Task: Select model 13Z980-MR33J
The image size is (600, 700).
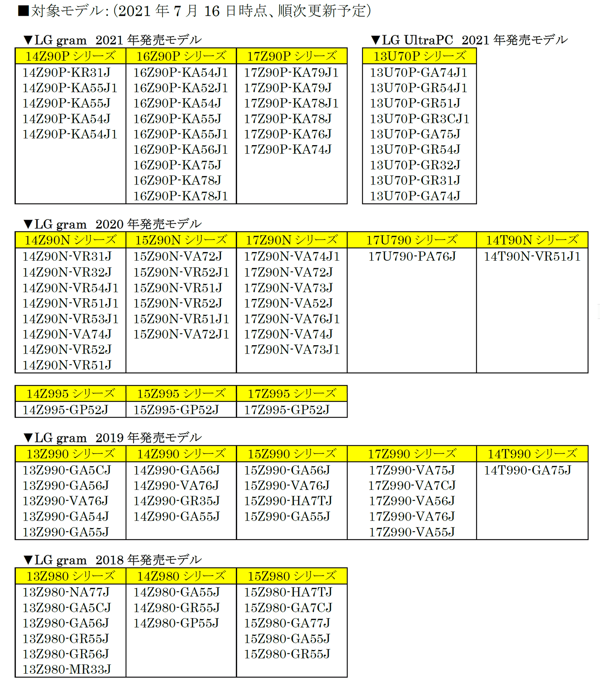Action: click(x=67, y=670)
